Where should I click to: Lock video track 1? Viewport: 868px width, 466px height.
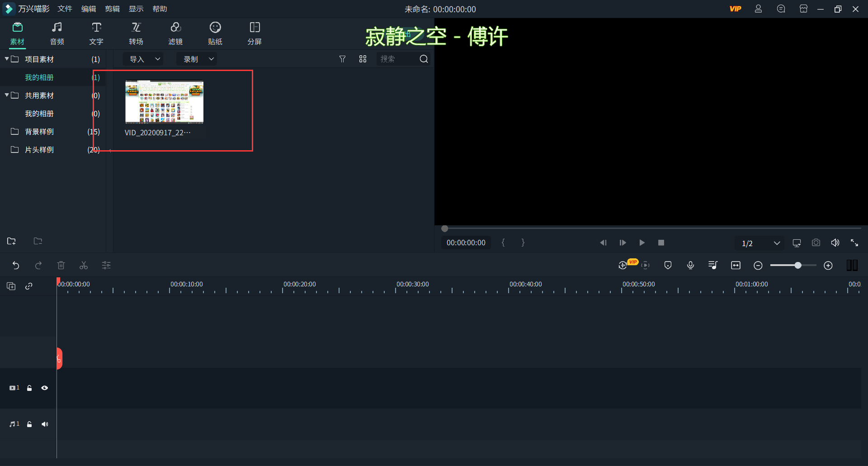(x=29, y=388)
